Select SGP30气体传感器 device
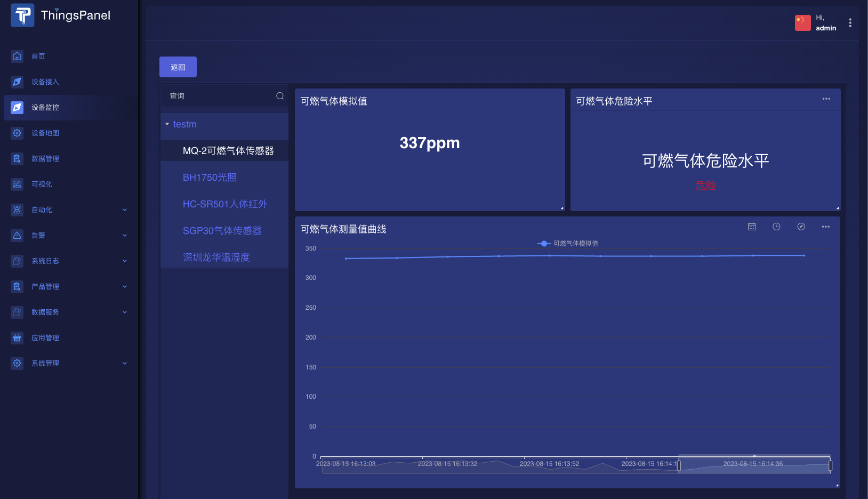The height and width of the screenshot is (499, 868). pos(224,230)
